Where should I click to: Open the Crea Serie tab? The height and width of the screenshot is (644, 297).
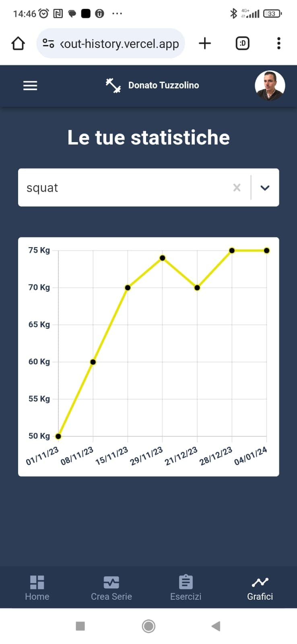click(x=111, y=588)
